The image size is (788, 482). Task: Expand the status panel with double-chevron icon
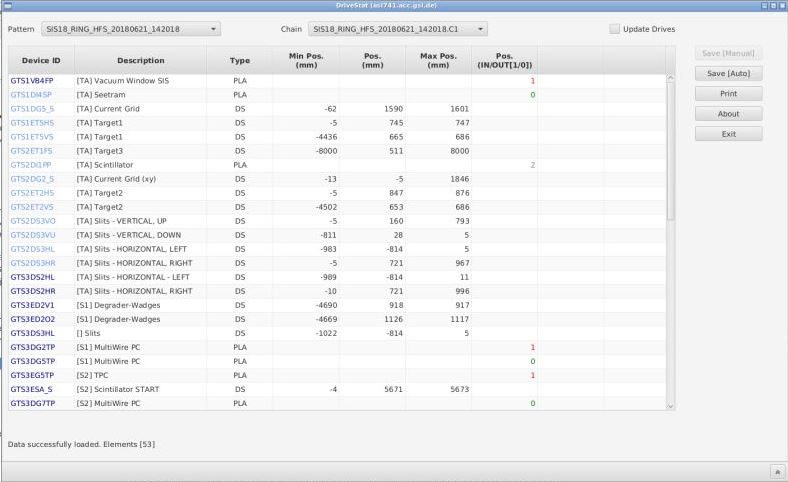(775, 470)
